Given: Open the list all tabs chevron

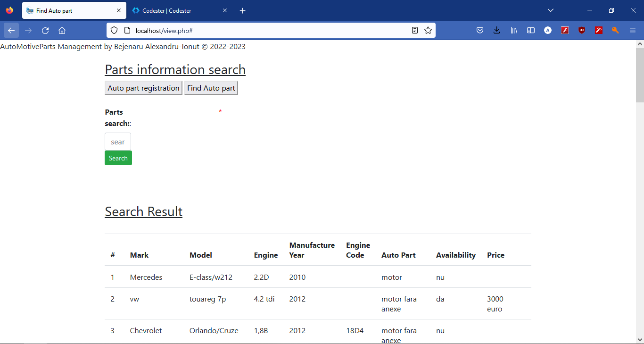Looking at the screenshot, I should (x=550, y=10).
